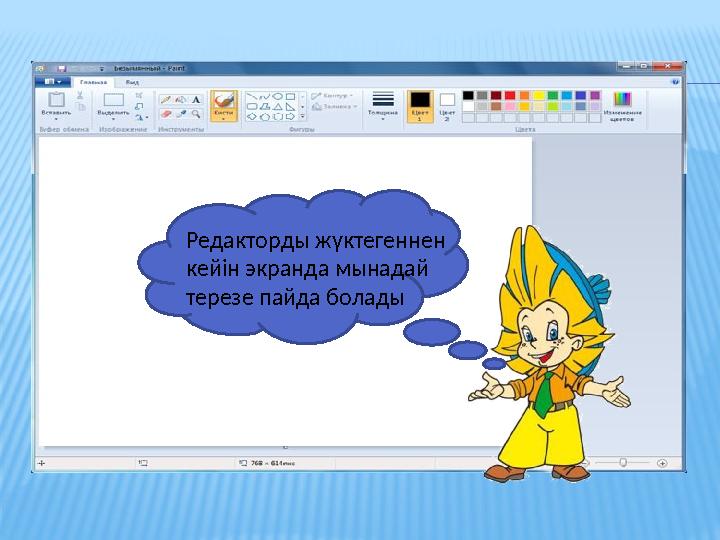
Task: Click the white drawing canvas
Action: pyautogui.click(x=285, y=291)
